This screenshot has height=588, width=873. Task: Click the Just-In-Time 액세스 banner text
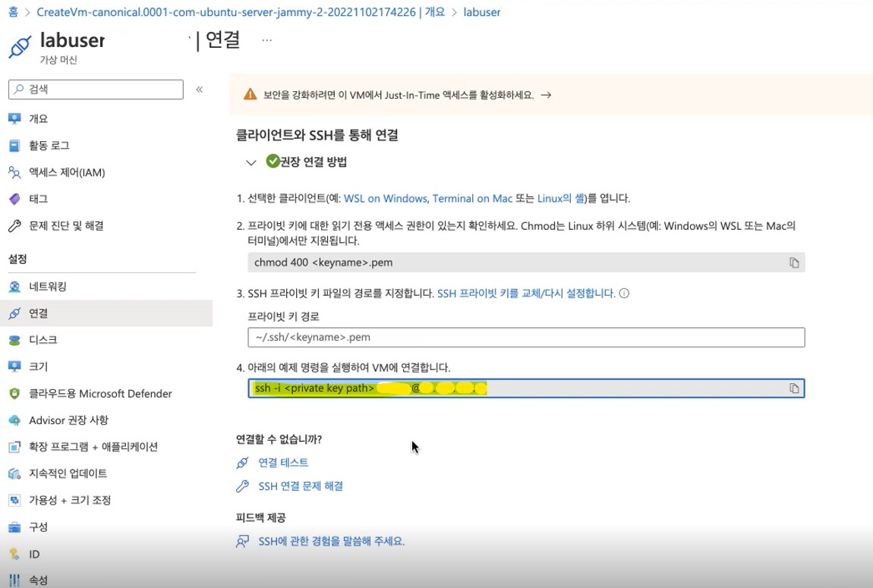(399, 95)
